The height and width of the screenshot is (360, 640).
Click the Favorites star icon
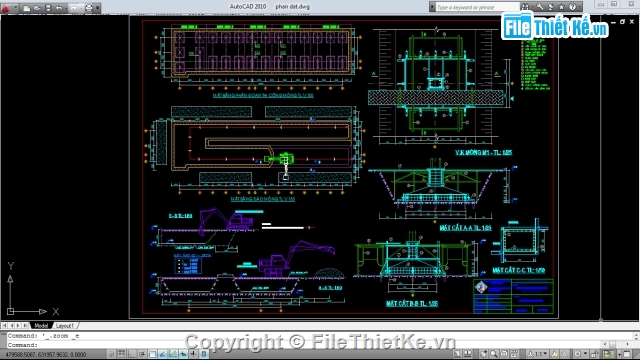pos(562,7)
